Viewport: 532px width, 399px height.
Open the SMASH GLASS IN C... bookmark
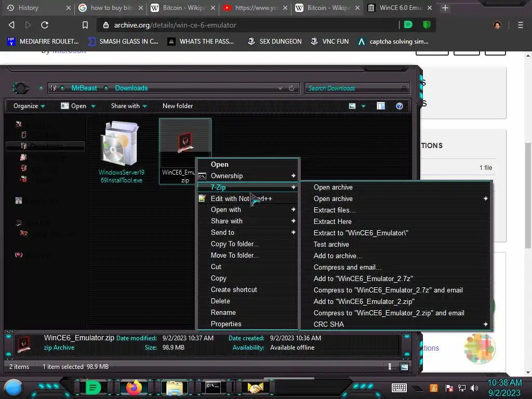coord(123,42)
